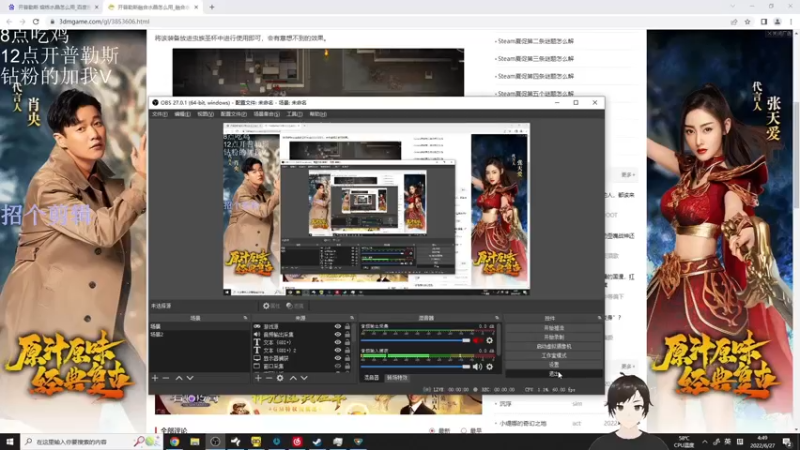Lock the 显示器捕获 source
The width and height of the screenshot is (800, 450).
point(347,358)
